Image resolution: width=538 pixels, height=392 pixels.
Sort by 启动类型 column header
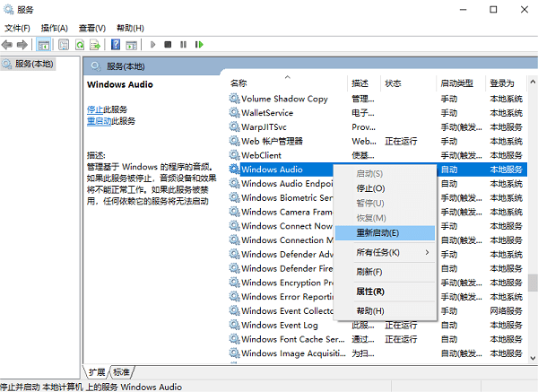pyautogui.click(x=459, y=83)
